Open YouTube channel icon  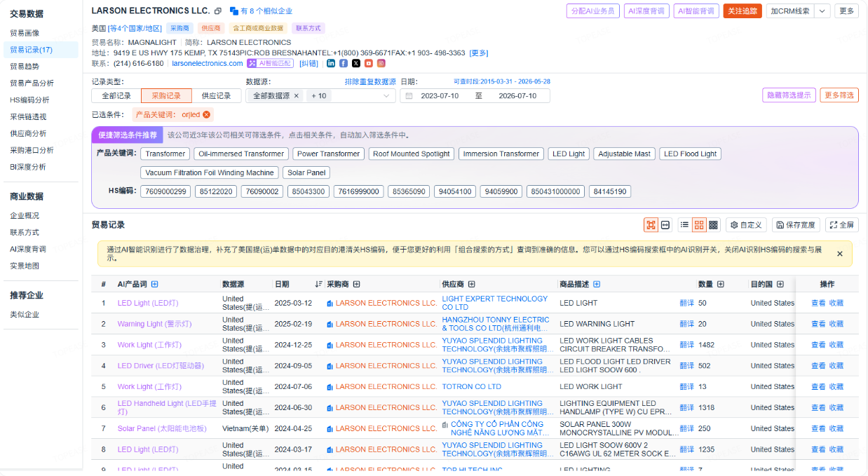coord(369,63)
